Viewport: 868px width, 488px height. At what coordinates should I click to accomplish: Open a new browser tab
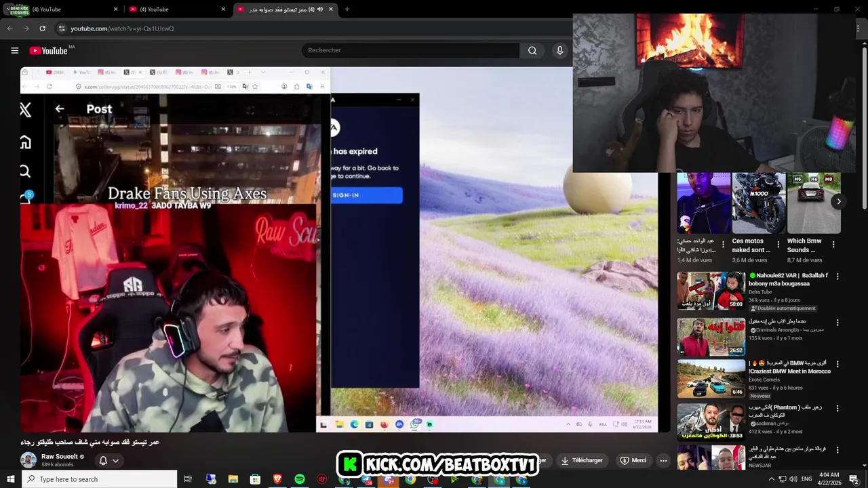coord(347,9)
